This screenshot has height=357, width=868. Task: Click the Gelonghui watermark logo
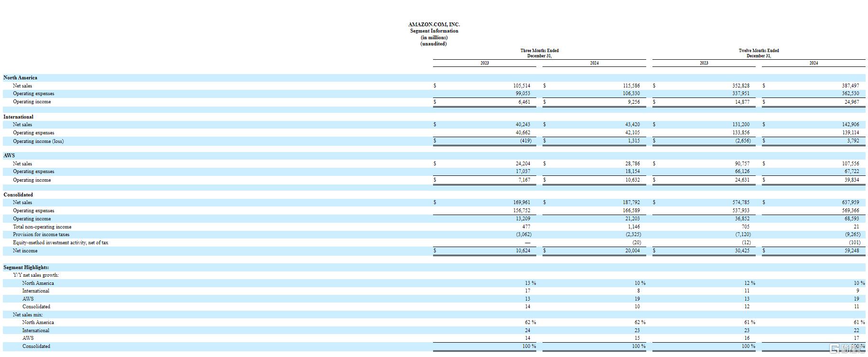click(x=848, y=349)
